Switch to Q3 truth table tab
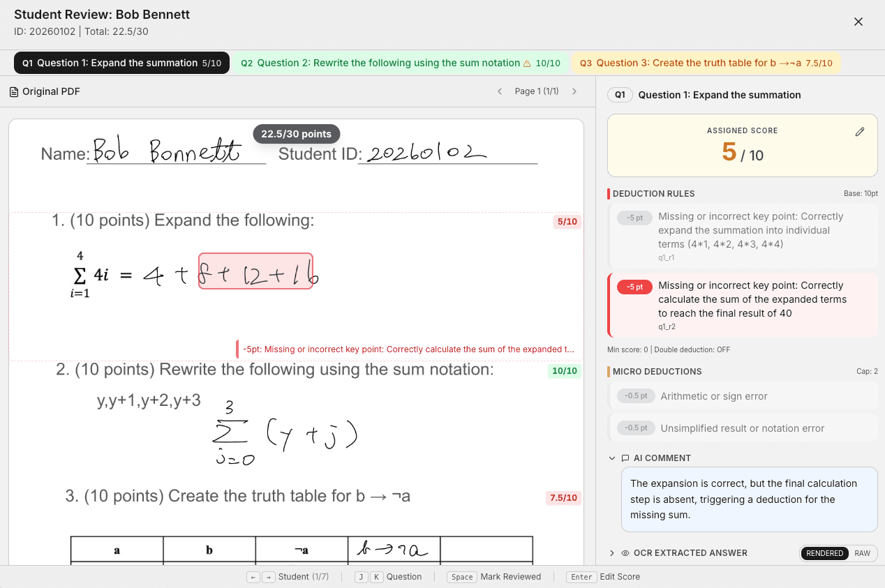This screenshot has height=588, width=885. [x=706, y=63]
